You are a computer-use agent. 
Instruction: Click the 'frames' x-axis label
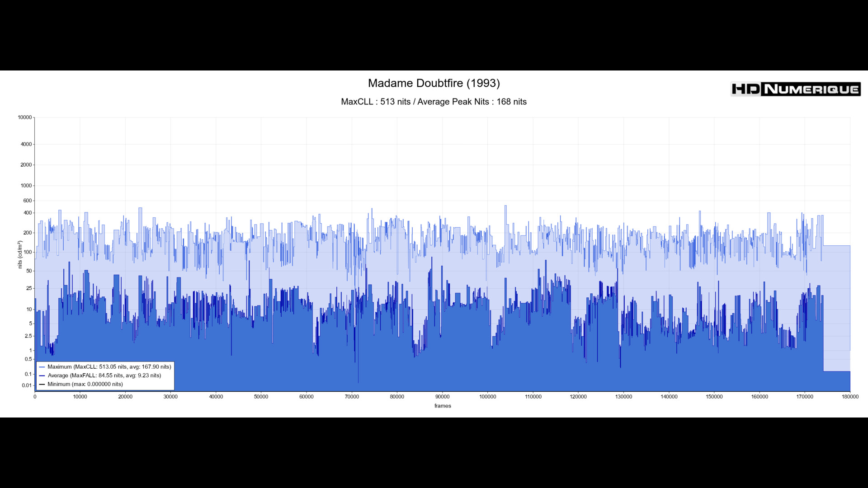443,406
